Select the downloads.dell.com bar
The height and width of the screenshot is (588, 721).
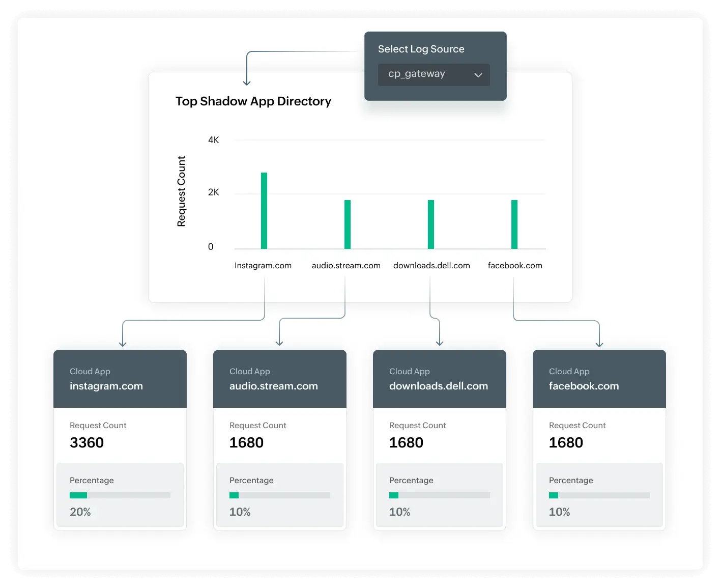coord(431,224)
